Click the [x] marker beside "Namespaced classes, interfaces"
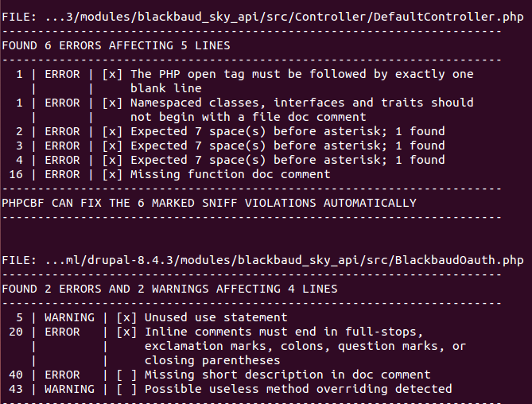 tap(112, 103)
